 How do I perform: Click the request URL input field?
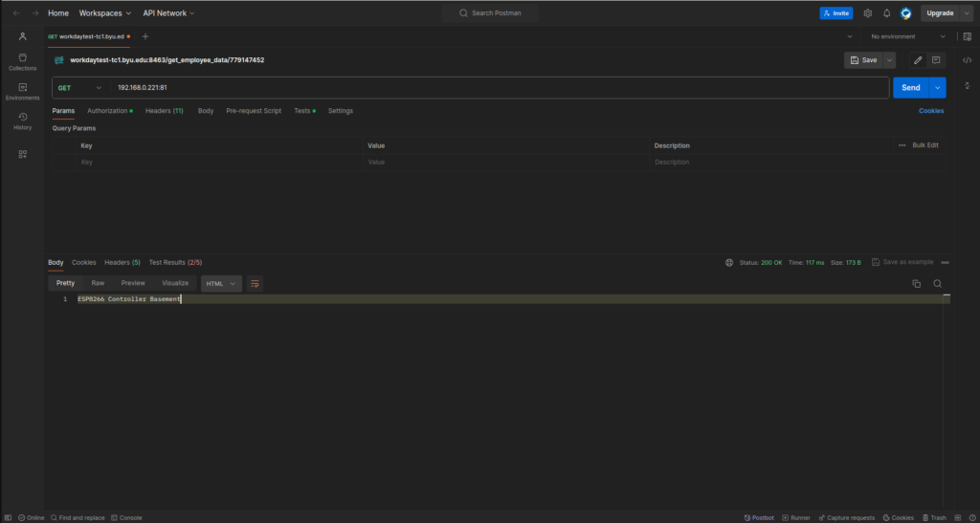point(500,88)
